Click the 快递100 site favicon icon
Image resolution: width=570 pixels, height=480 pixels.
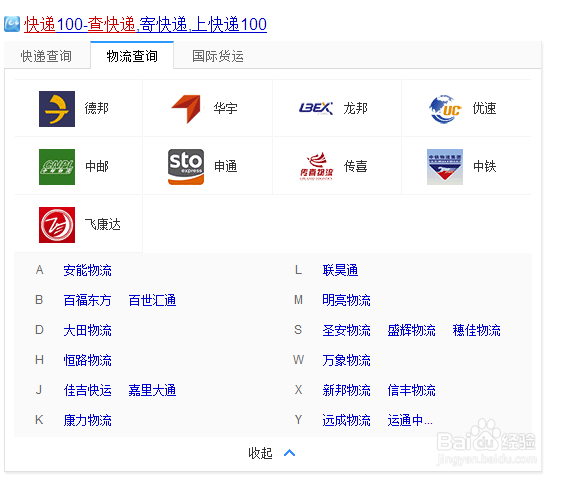tap(12, 24)
